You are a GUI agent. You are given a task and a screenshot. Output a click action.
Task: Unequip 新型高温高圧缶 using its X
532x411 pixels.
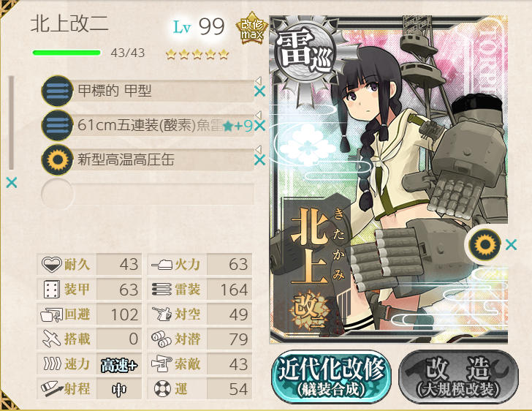tap(259, 160)
